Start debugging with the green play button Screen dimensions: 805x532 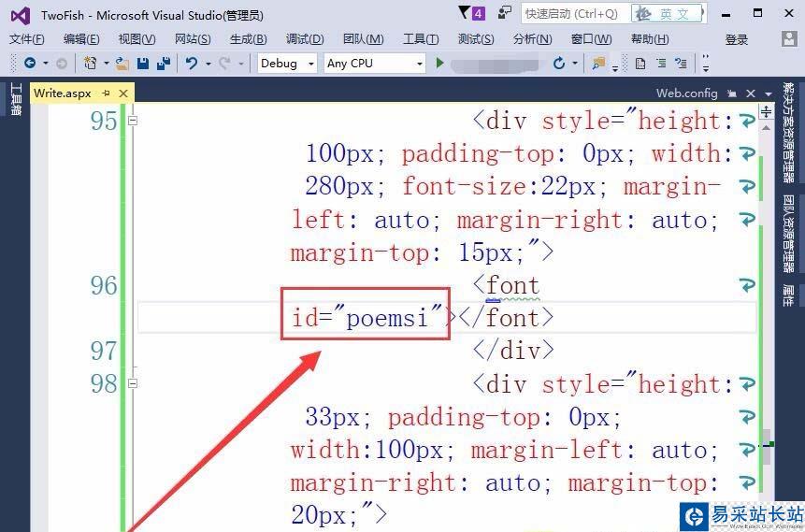pos(439,64)
